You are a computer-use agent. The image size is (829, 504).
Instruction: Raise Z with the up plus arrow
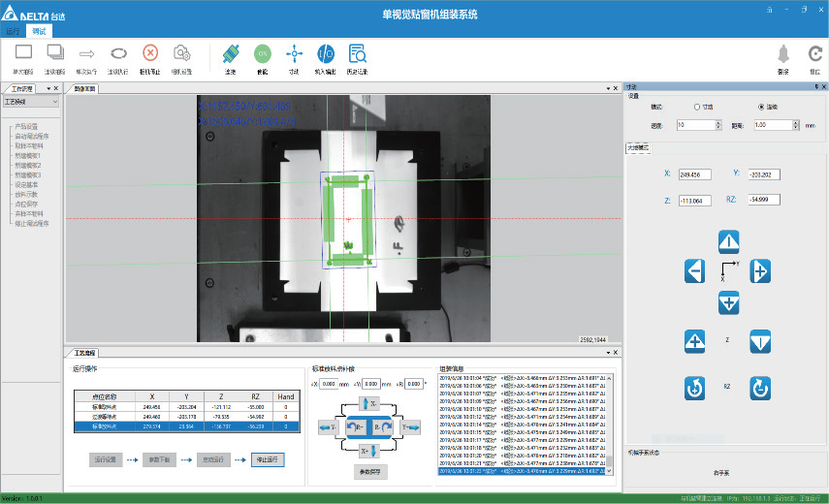click(694, 341)
